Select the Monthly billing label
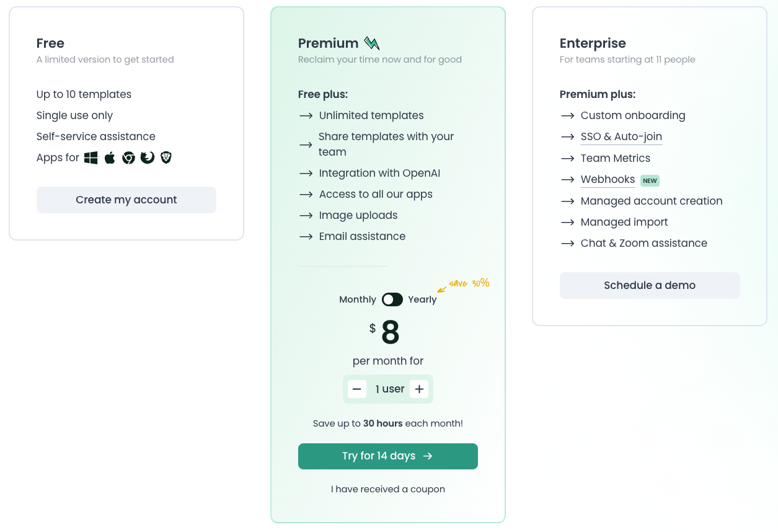Image resolution: width=778 pixels, height=532 pixels. [358, 300]
